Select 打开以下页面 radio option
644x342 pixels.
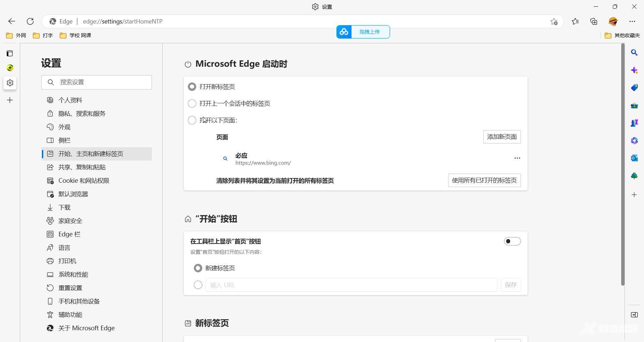point(192,120)
